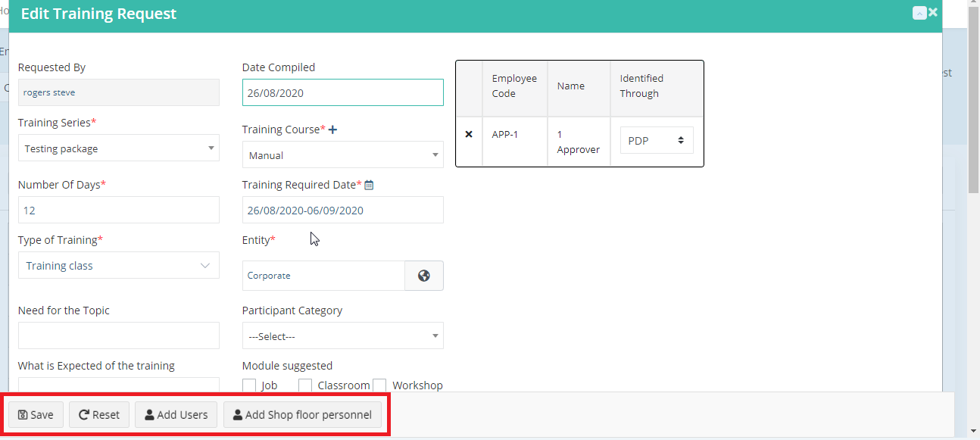The height and width of the screenshot is (440, 980).
Task: Save the training request
Action: (36, 415)
